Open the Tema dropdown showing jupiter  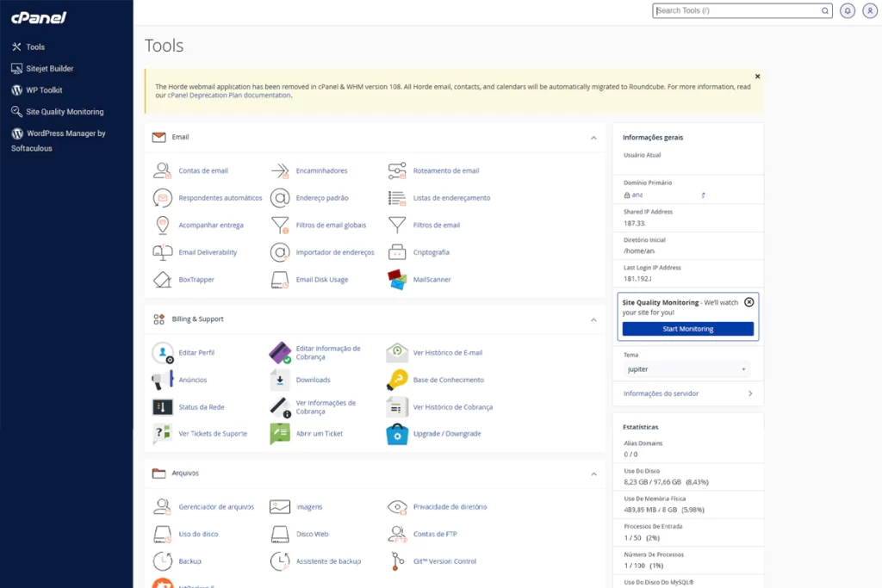[687, 368]
